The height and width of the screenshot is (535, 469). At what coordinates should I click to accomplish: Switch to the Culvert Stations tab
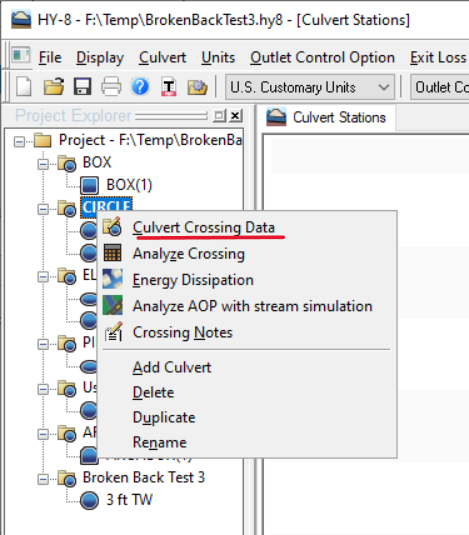pos(327,117)
